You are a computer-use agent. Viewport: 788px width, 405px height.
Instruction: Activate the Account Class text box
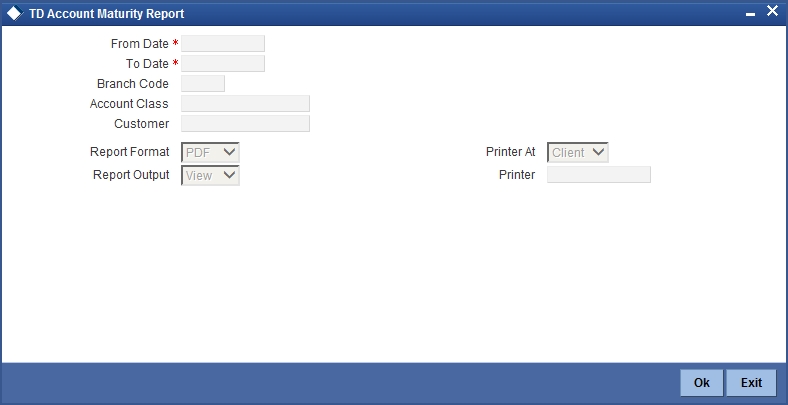(245, 104)
